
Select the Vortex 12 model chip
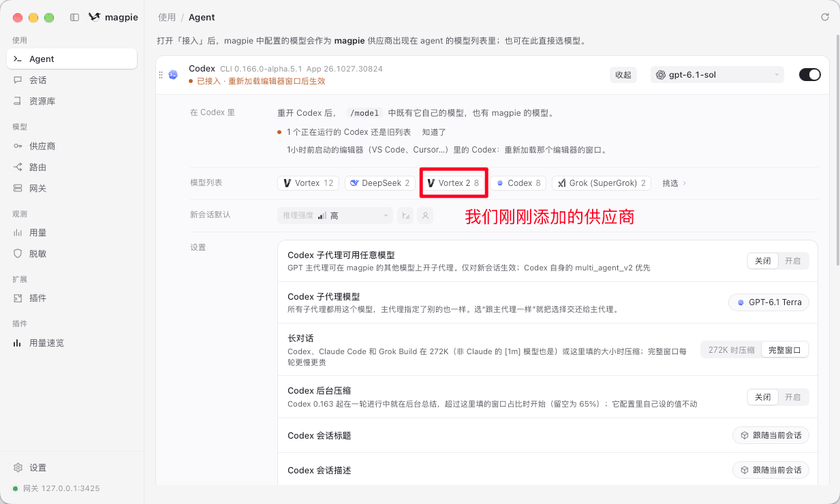point(308,183)
